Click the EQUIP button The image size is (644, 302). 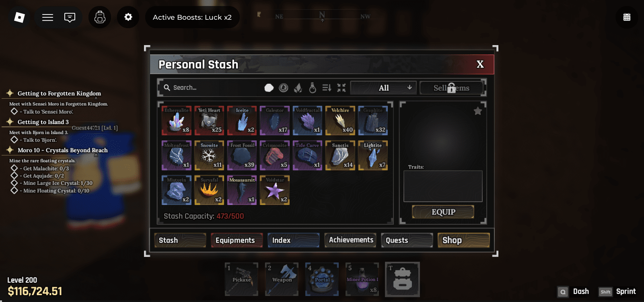(443, 212)
